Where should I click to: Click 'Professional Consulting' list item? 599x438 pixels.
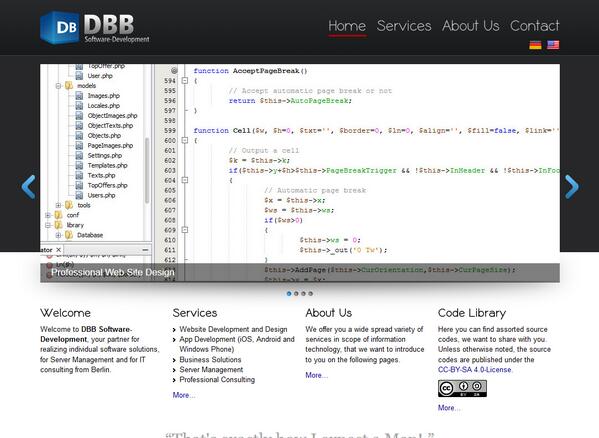(x=217, y=380)
